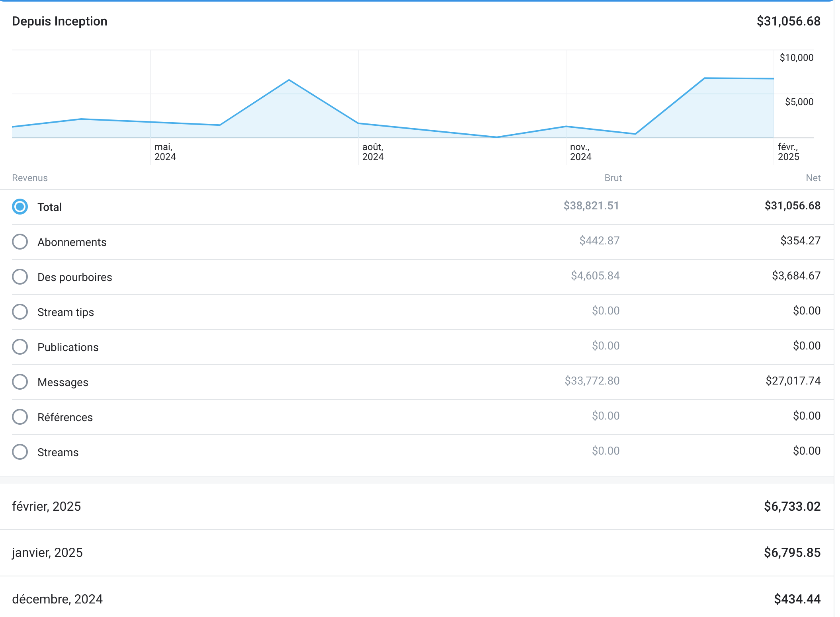Select the Références radio button
Viewport: 840px width, 617px height.
point(20,417)
